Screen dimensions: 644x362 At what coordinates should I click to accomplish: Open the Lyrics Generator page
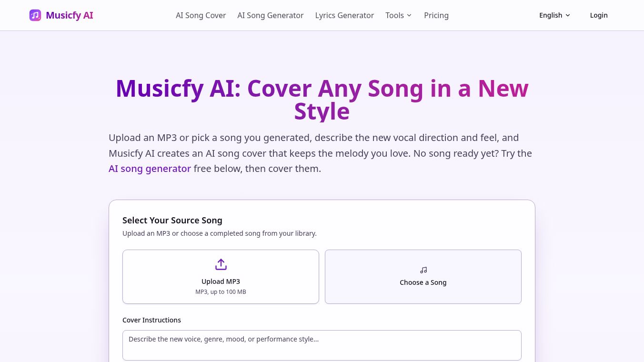(344, 15)
